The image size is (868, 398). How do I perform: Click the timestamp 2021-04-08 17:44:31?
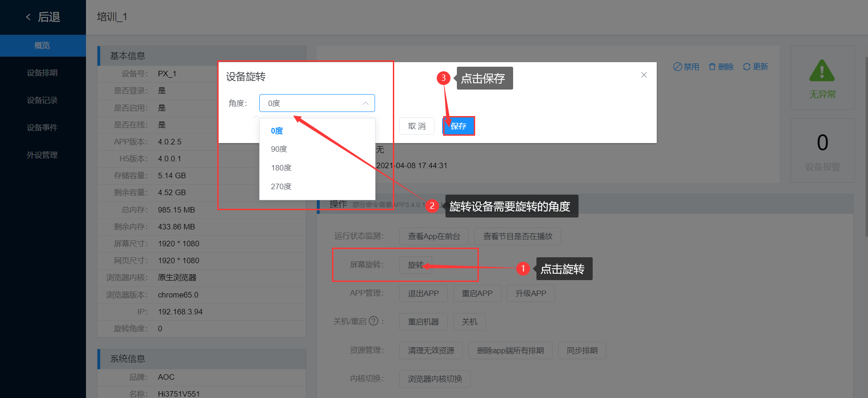pos(412,165)
